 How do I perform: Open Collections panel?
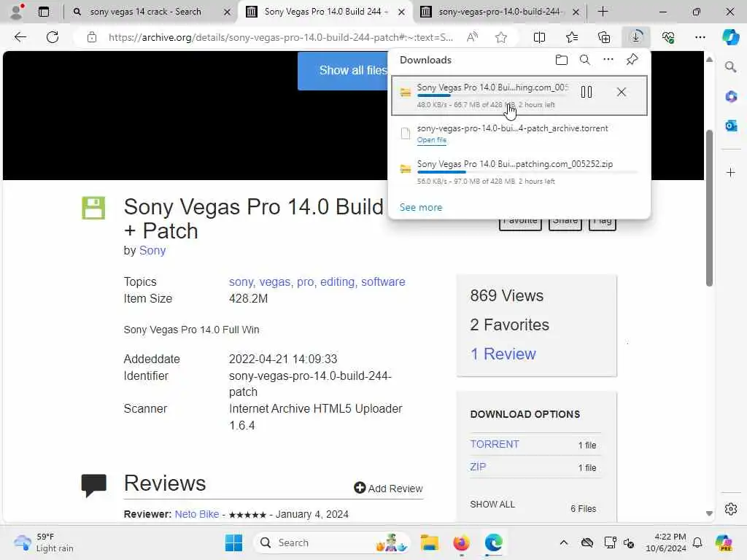(x=604, y=37)
